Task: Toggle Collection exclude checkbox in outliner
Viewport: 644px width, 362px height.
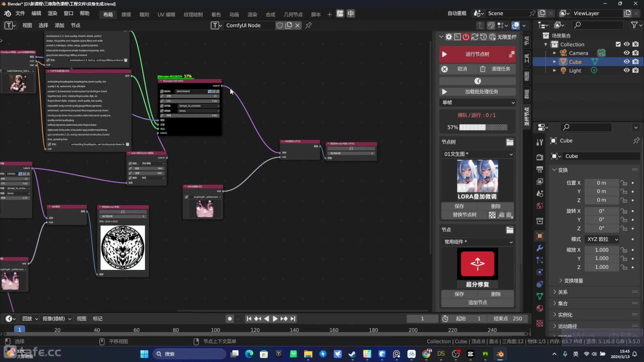Action: tap(618, 44)
